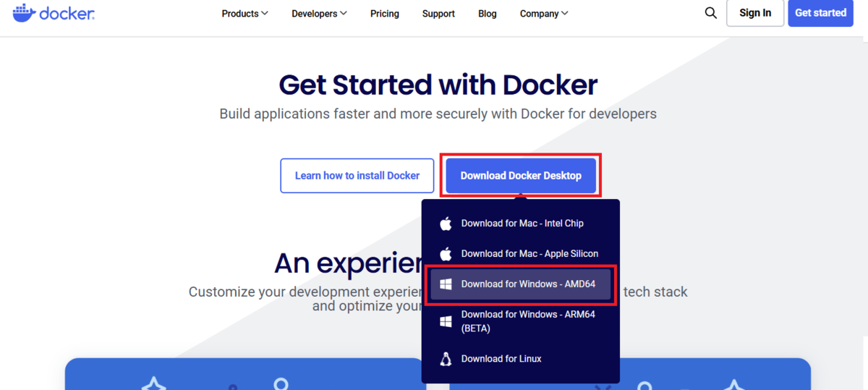This screenshot has height=390, width=868.
Task: Click Windows icon beside ARM64 download
Action: point(446,321)
